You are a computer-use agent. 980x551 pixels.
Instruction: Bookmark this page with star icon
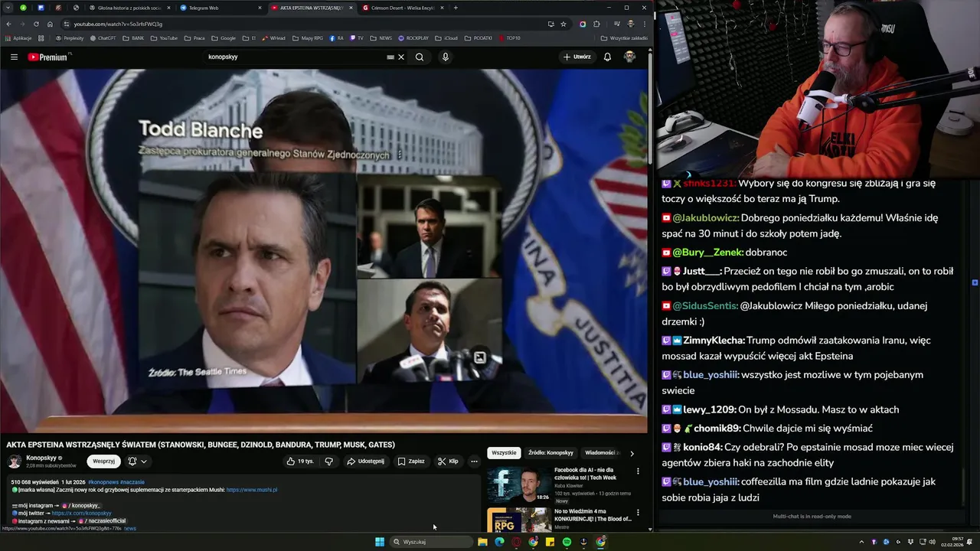563,24
